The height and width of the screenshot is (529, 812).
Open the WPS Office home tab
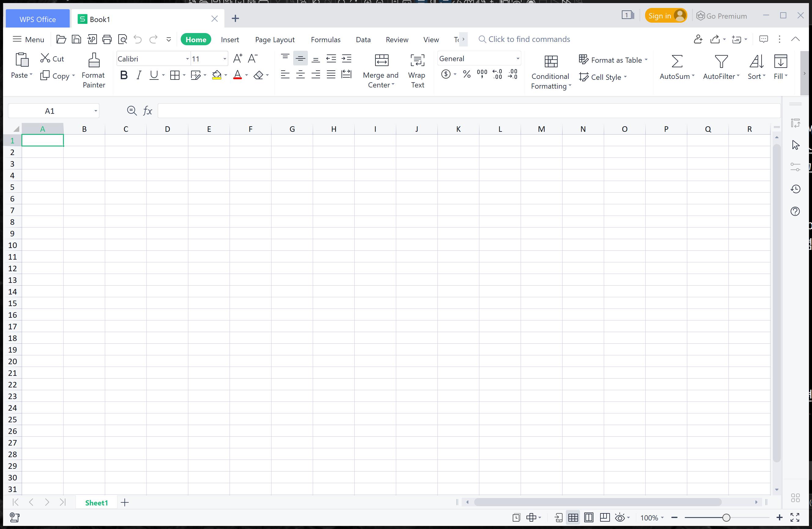pos(38,19)
